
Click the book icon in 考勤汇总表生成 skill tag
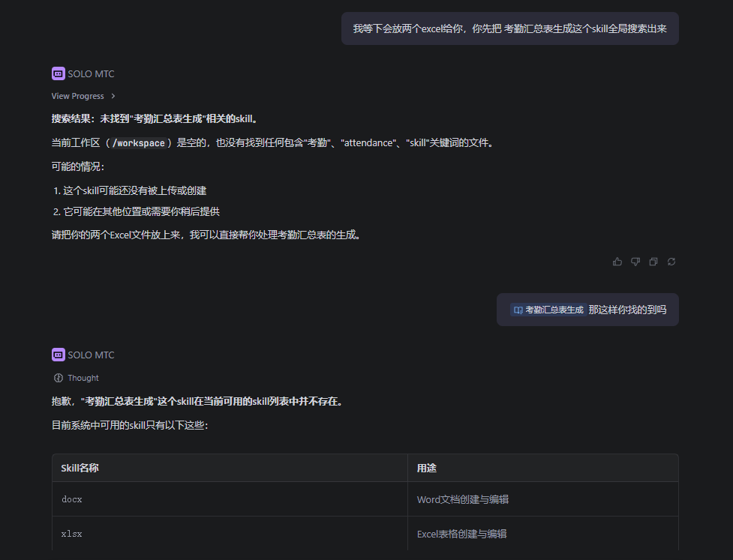point(518,310)
